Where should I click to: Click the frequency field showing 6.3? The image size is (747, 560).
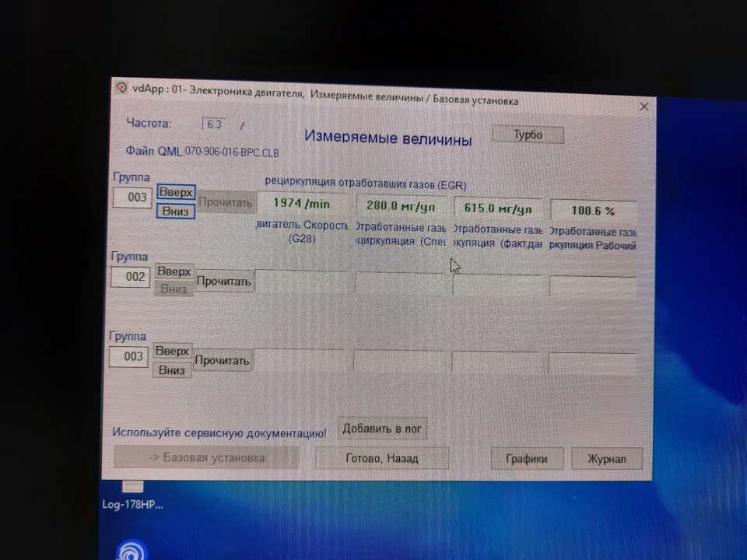214,124
